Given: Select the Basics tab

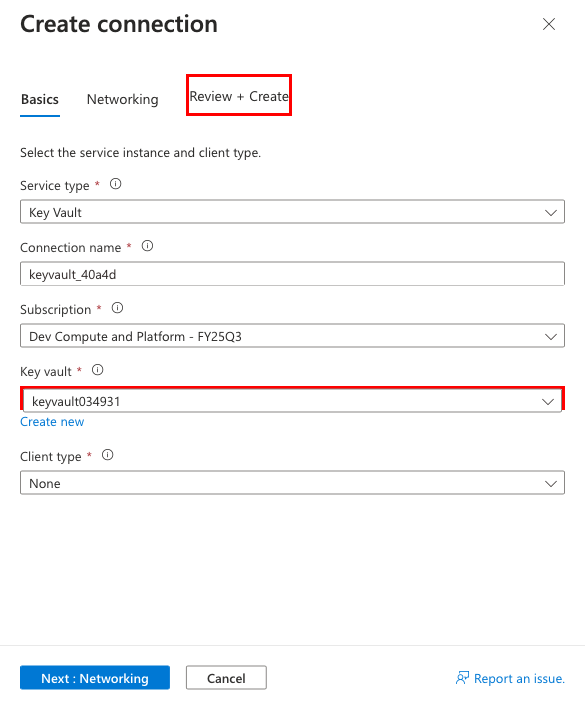Looking at the screenshot, I should click(x=40, y=99).
